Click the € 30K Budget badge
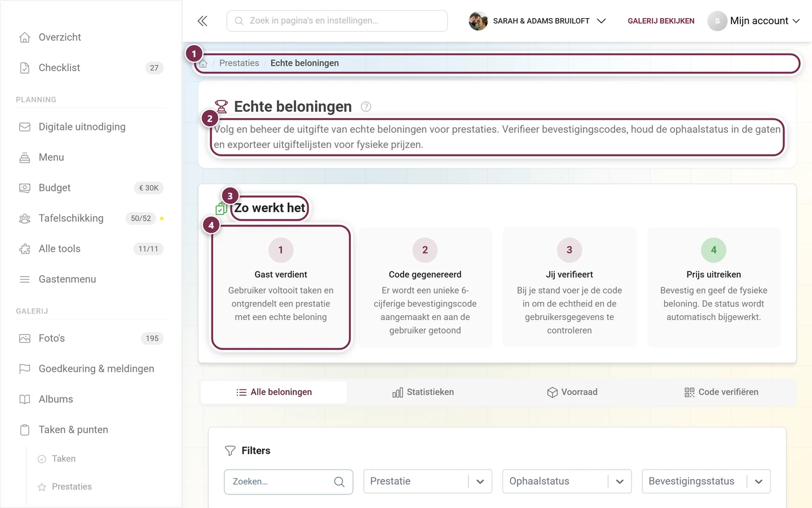Image resolution: width=812 pixels, height=508 pixels. point(149,188)
